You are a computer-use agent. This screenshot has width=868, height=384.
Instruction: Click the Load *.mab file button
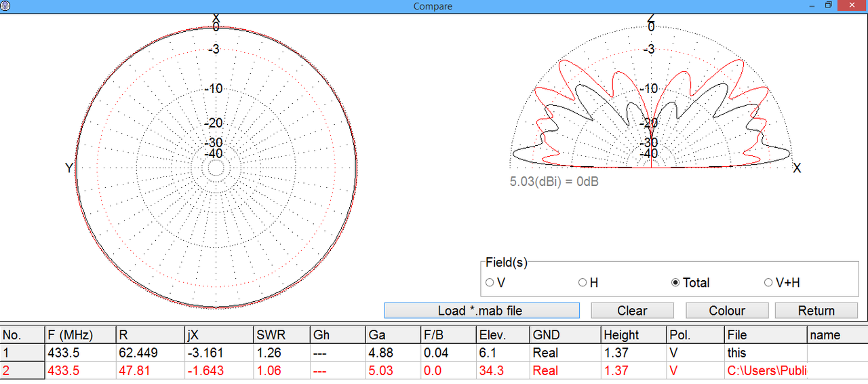pyautogui.click(x=481, y=311)
